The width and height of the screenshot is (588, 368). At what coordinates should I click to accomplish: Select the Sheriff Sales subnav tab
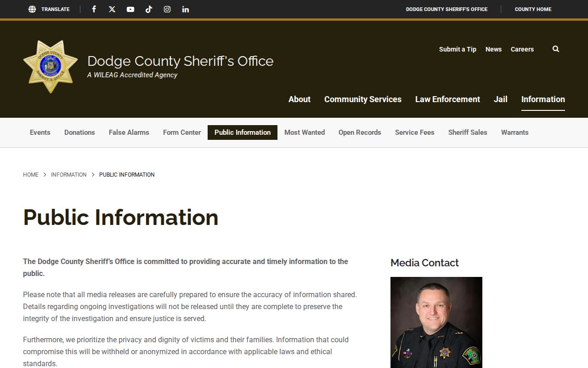468,132
